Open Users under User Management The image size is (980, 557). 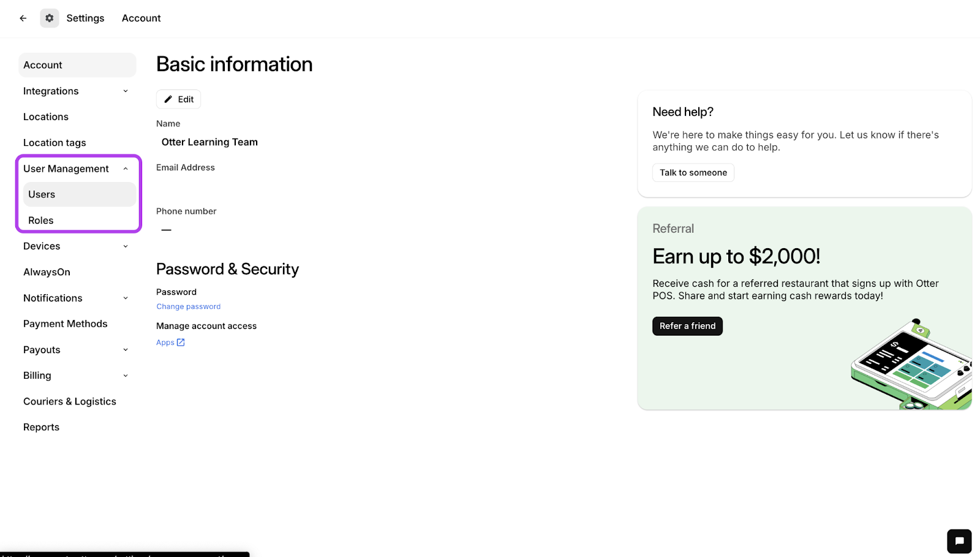point(42,194)
